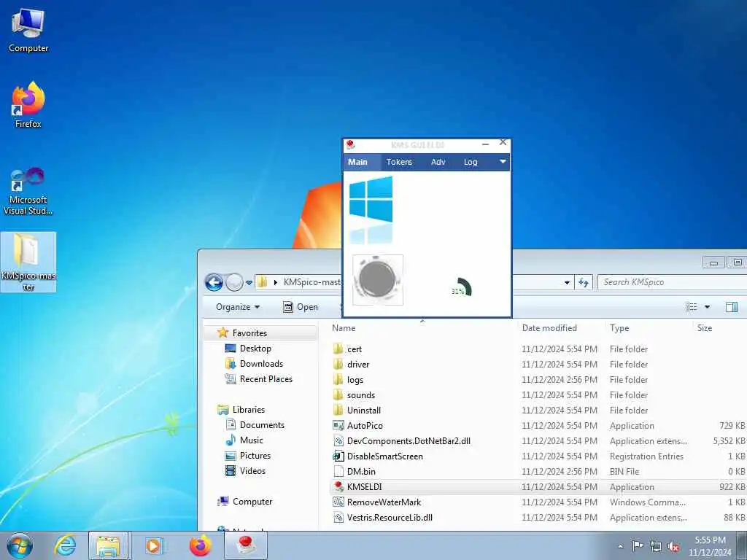747x560 pixels.
Task: Click the taskbar clock showing 5:55 PM
Action: coord(710,546)
